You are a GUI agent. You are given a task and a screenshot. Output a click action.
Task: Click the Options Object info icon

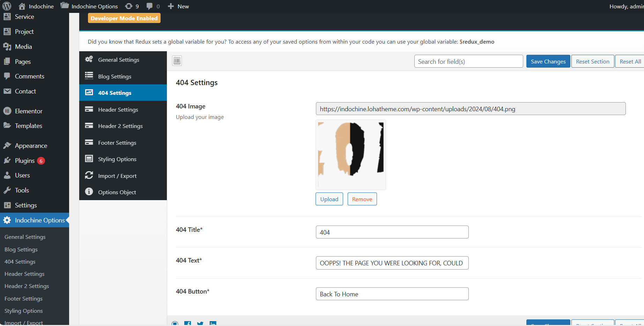tap(89, 192)
